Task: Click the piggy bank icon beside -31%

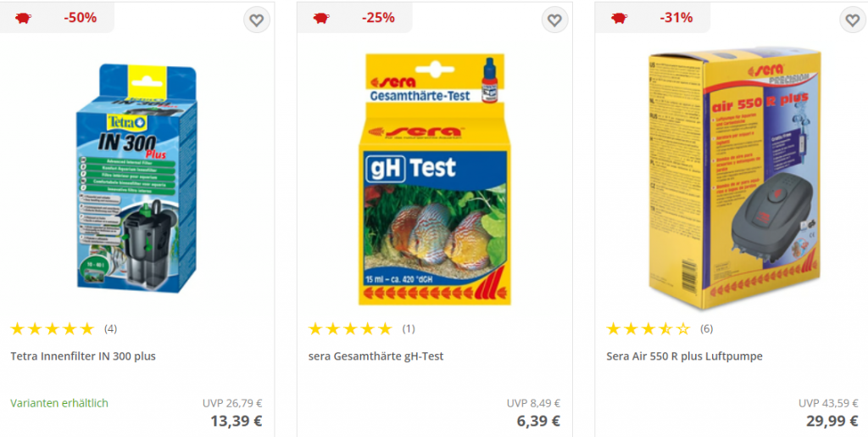Action: [x=619, y=19]
